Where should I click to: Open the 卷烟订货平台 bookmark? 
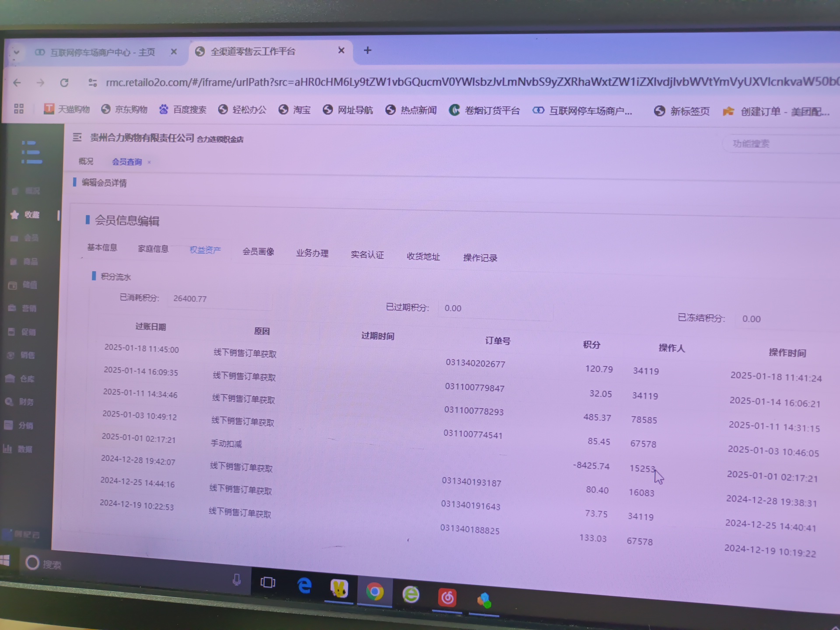click(x=484, y=110)
